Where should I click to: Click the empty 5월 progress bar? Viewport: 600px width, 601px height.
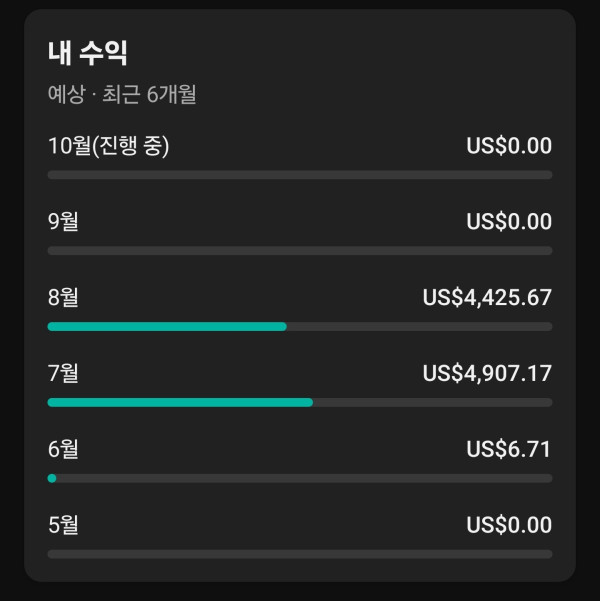click(x=300, y=554)
